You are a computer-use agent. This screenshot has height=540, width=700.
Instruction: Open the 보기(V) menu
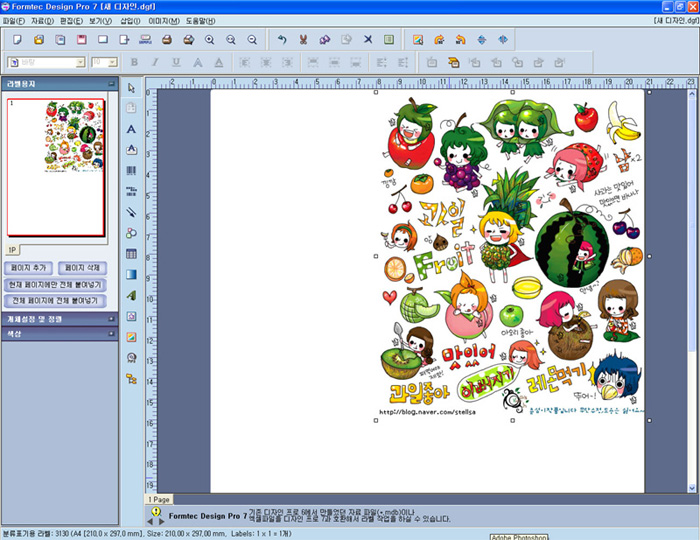click(x=100, y=21)
